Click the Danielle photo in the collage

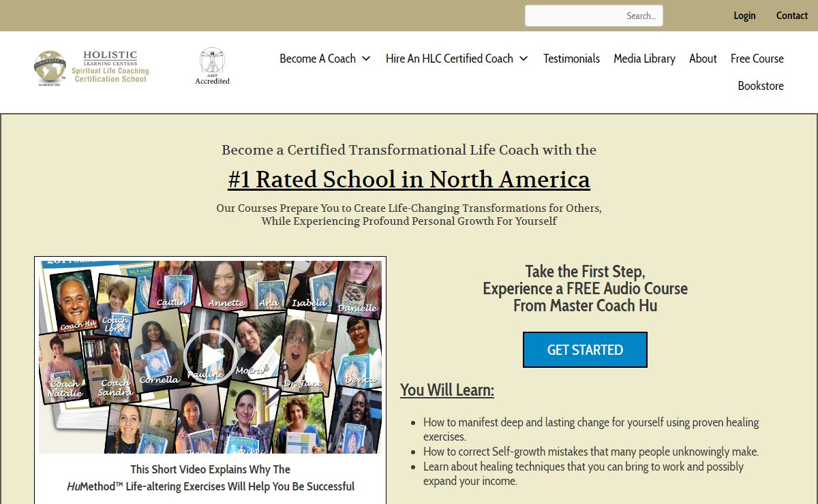click(x=359, y=289)
